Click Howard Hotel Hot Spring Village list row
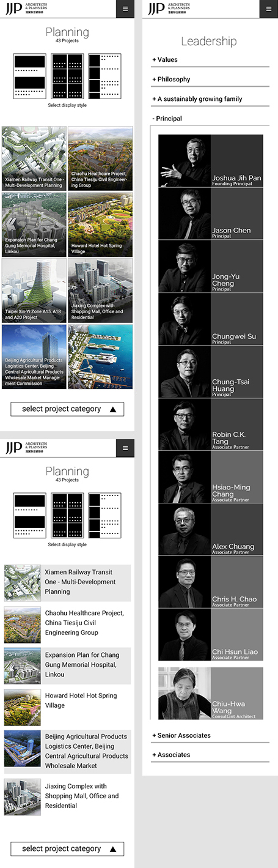Viewport: 278px width, 868px height. (x=67, y=706)
